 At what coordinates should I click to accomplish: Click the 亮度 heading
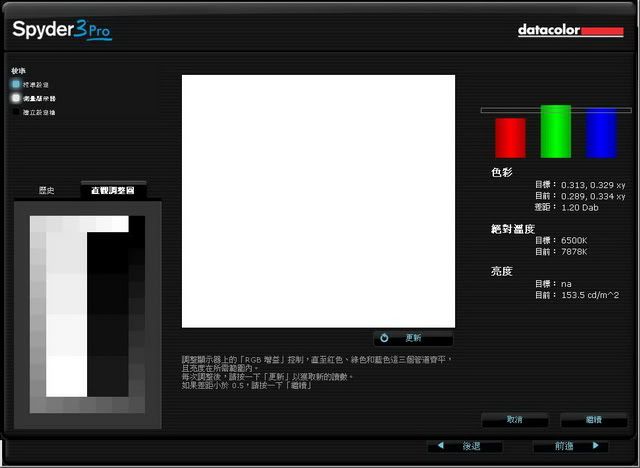point(502,271)
